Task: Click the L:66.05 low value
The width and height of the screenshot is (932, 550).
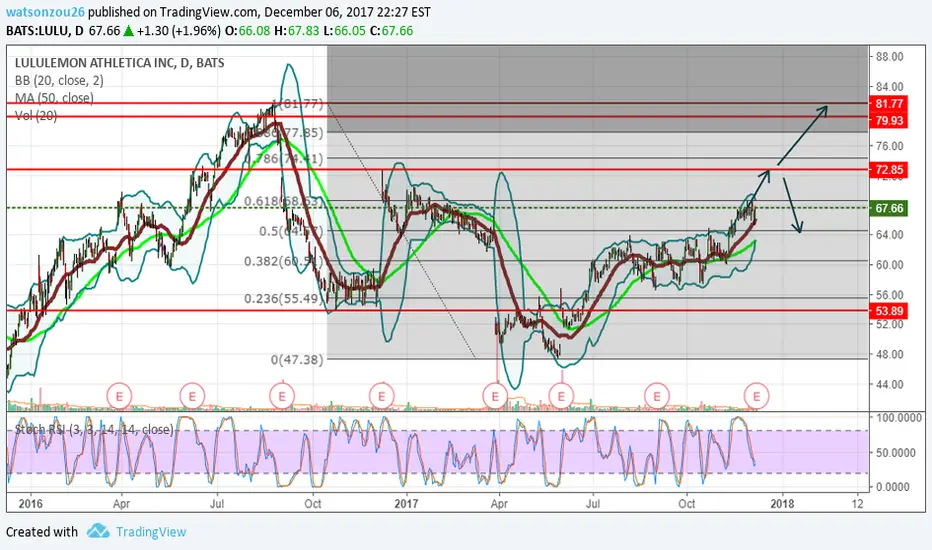Action: [x=345, y=31]
